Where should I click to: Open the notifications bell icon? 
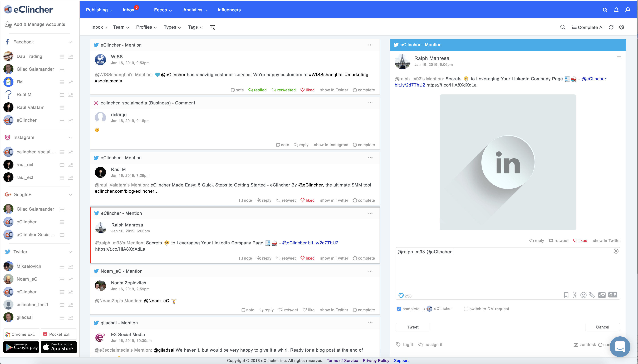(616, 10)
